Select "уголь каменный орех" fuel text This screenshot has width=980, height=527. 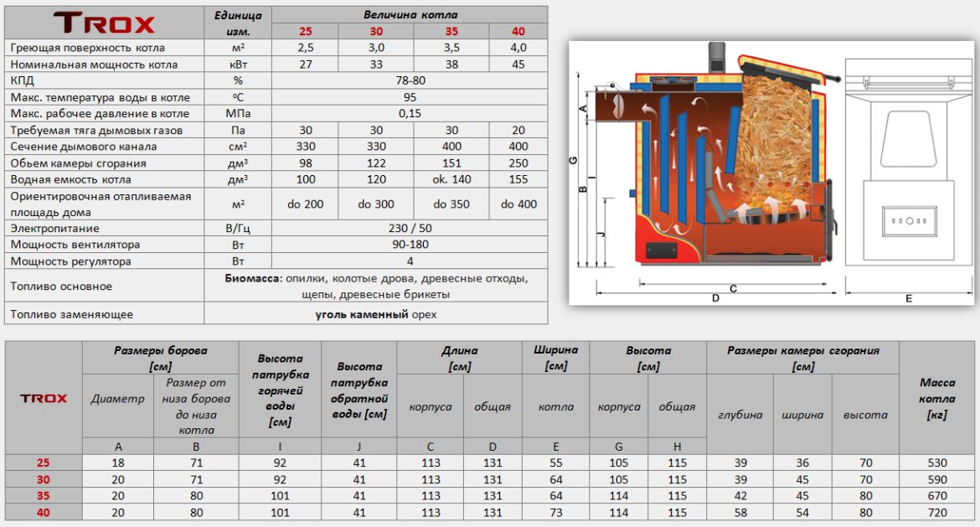[x=375, y=314]
